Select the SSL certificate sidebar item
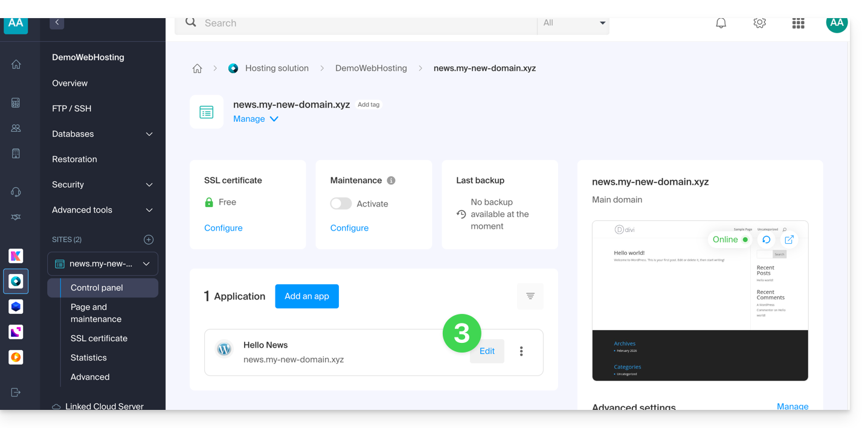Image resolution: width=868 pixels, height=428 pixels. (x=99, y=339)
